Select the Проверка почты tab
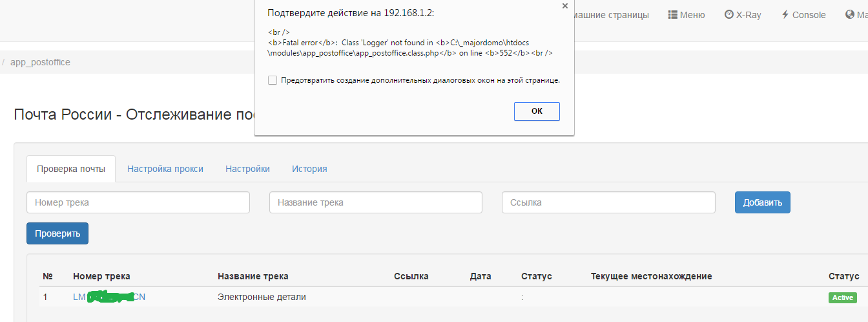Image resolution: width=868 pixels, height=322 pixels. click(x=71, y=169)
